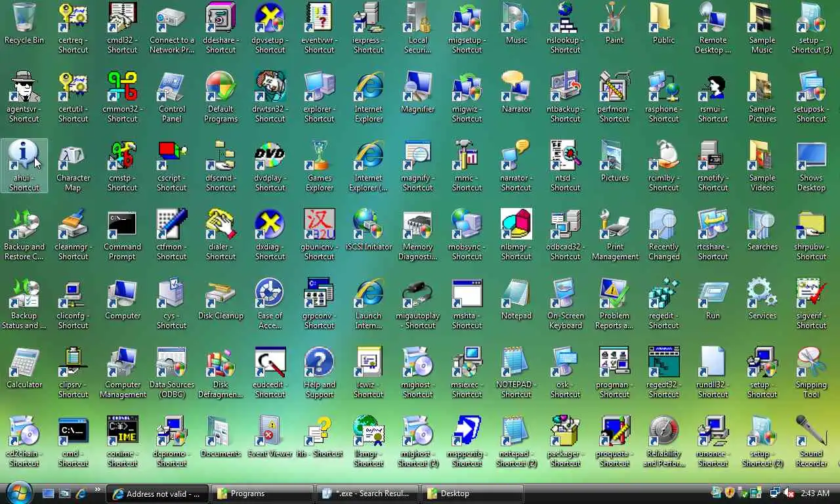
Task: Select the Documents folder icon
Action: coord(221,437)
